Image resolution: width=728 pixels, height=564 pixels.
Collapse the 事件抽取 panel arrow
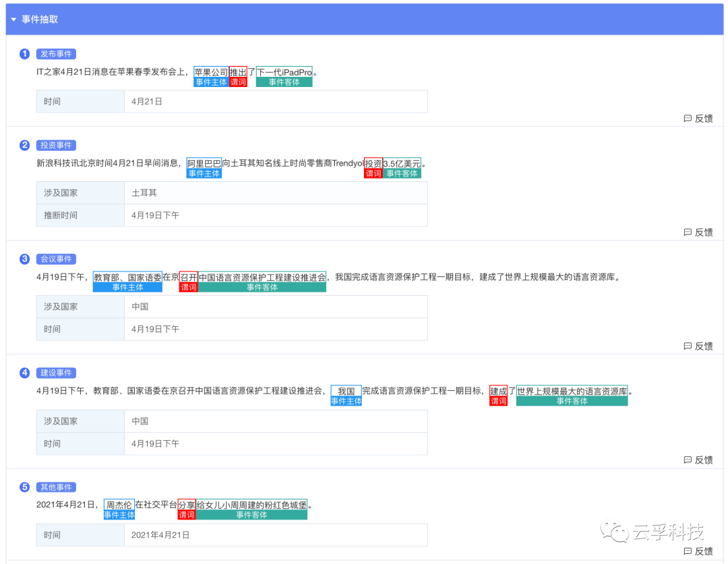[x=13, y=20]
